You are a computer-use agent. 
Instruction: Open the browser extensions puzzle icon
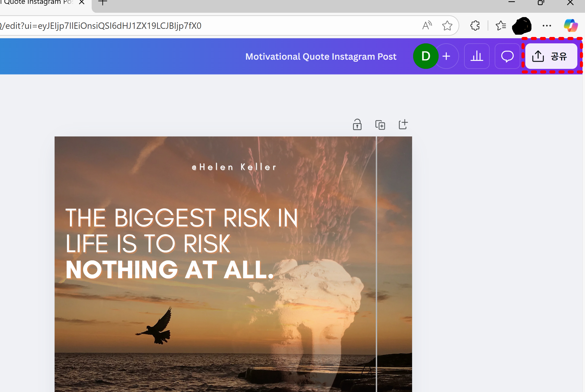[x=475, y=26]
